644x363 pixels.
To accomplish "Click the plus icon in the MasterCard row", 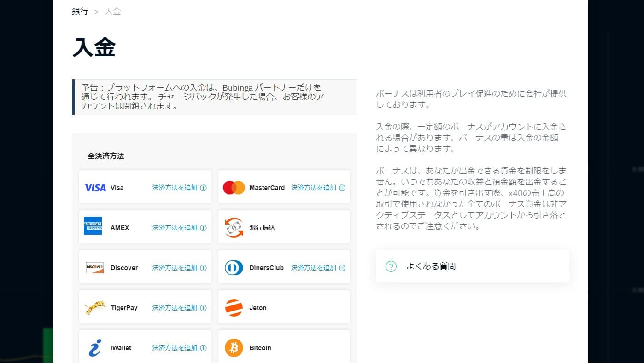I will point(342,188).
